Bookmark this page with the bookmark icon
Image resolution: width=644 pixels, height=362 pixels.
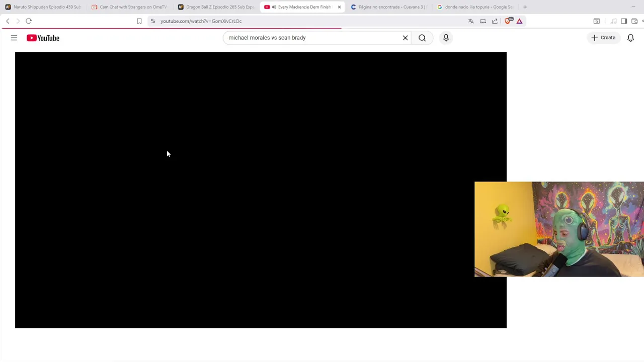[139, 21]
